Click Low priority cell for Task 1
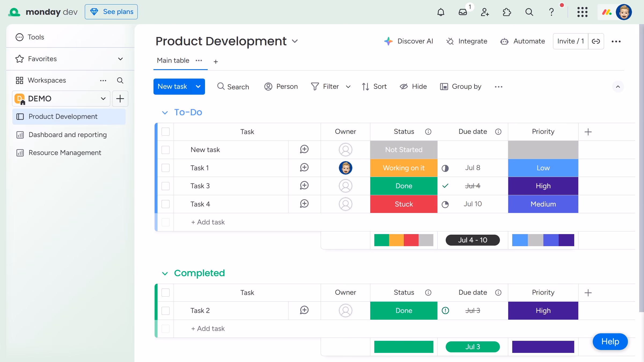 (x=543, y=168)
